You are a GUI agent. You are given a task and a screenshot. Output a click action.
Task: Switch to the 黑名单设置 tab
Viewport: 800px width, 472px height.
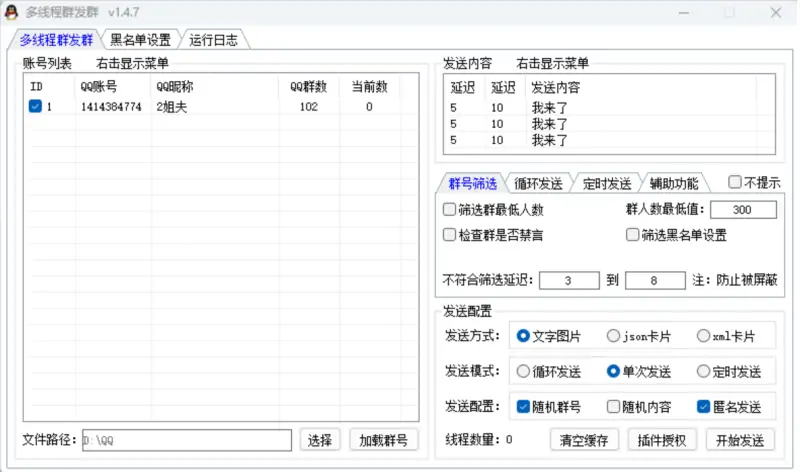(x=140, y=40)
